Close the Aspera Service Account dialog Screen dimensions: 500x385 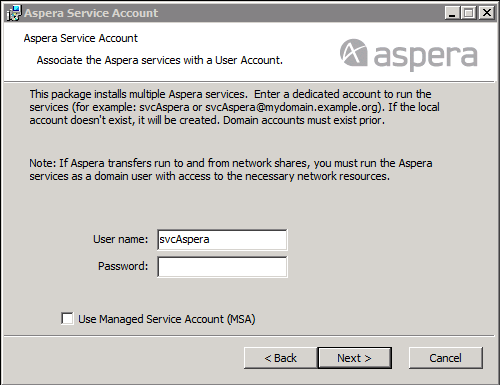tap(486, 13)
